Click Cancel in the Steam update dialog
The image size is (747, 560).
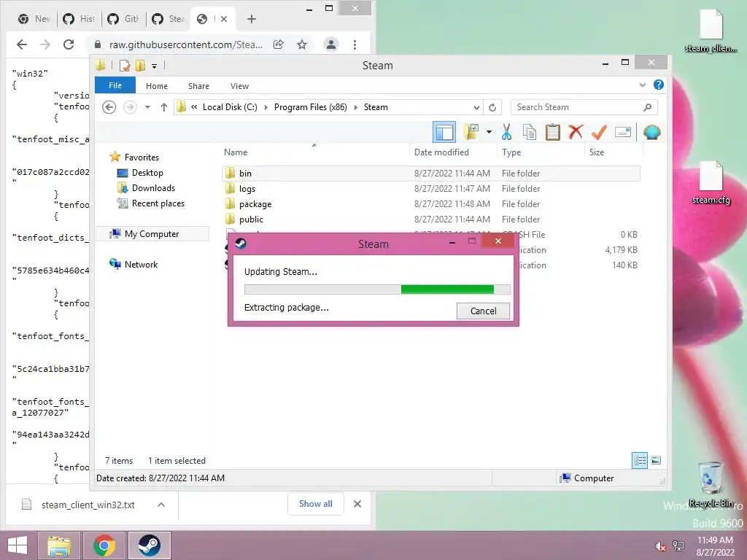[483, 311]
